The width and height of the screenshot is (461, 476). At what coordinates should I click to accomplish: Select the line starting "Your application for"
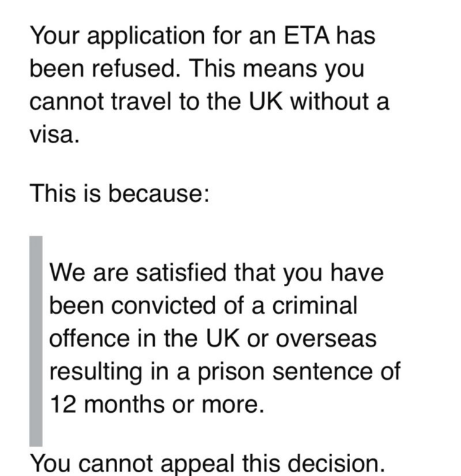pos(202,35)
